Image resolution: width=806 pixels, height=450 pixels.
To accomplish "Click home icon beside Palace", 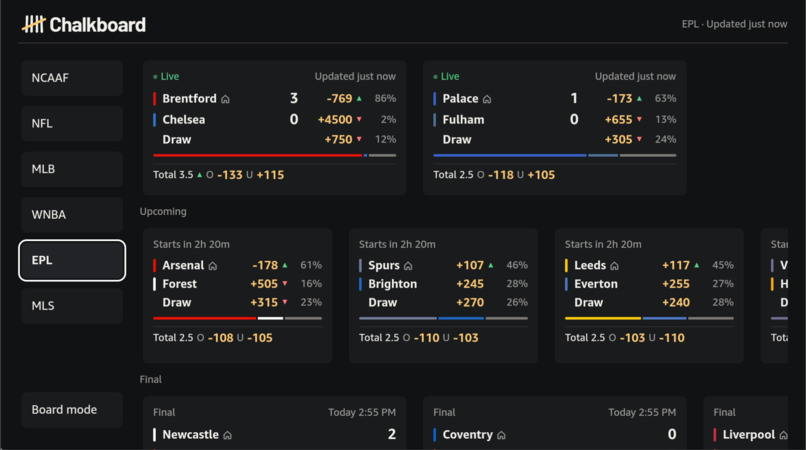I will coord(487,99).
